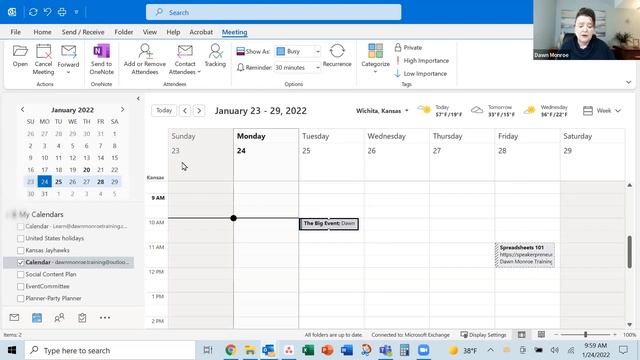Show more navigation options
The height and width of the screenshot is (360, 640).
click(x=105, y=318)
